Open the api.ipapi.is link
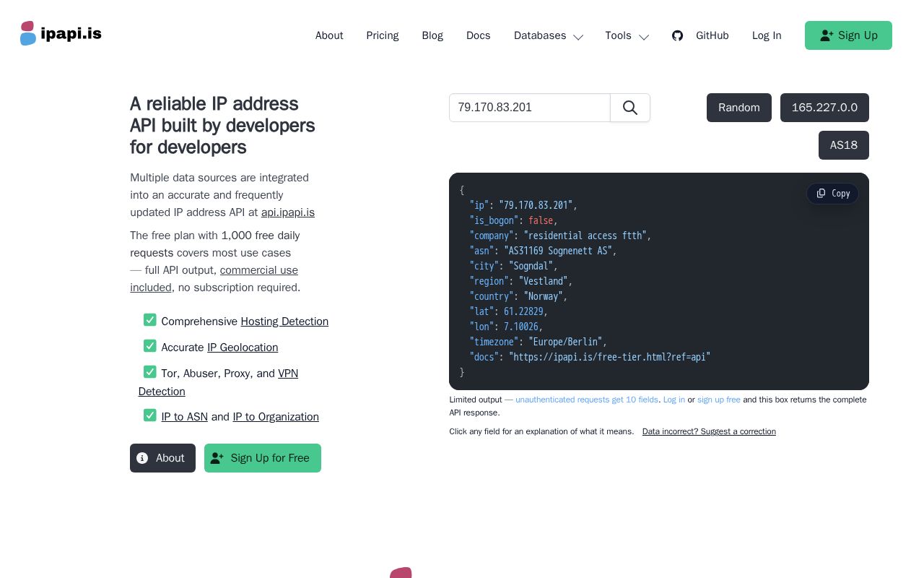 (288, 212)
